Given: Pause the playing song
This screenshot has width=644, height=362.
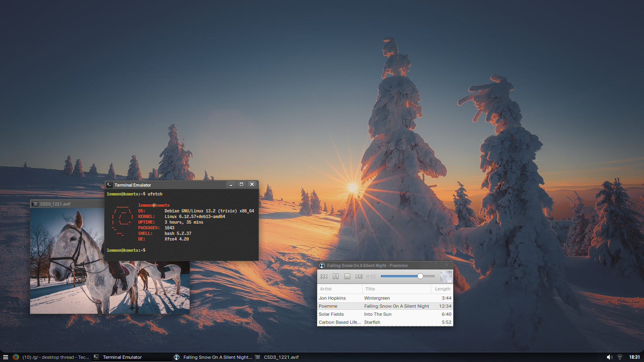Looking at the screenshot, I should coord(336,276).
